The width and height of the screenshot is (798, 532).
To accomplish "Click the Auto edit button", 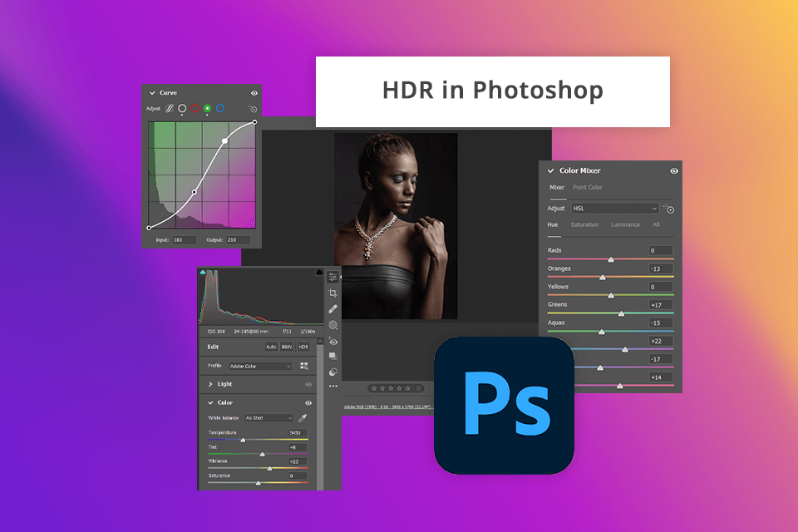I will coord(271,347).
